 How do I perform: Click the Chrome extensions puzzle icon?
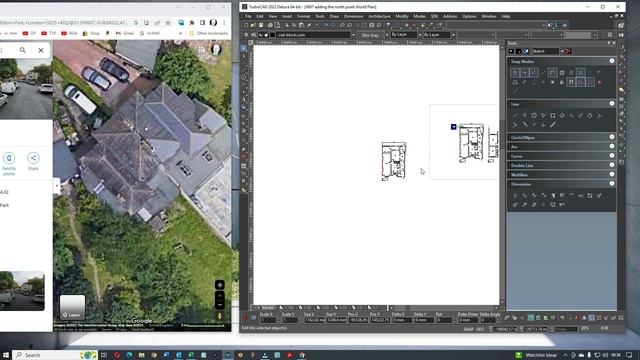click(192, 23)
